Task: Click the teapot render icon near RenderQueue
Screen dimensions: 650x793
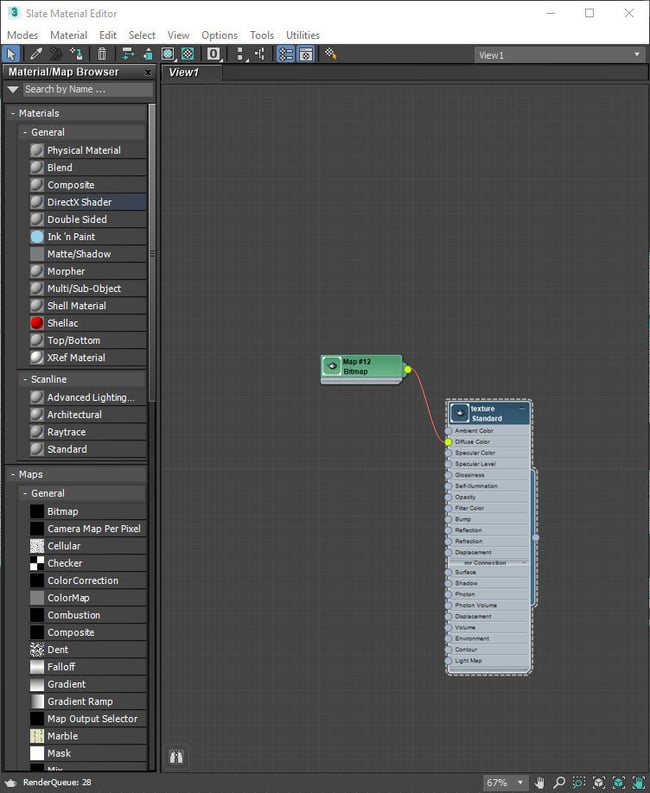Action: 11,783
